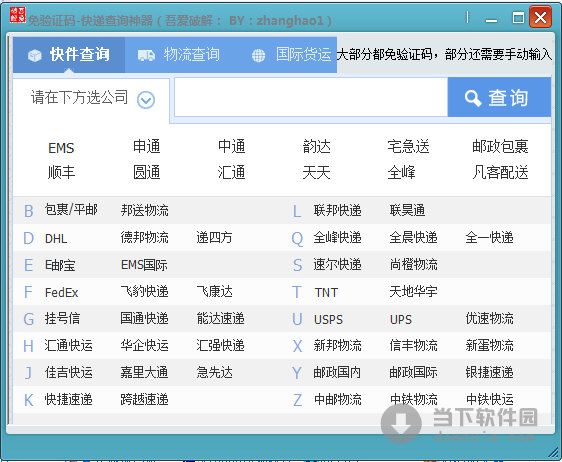The height and width of the screenshot is (462, 562).
Task: Choose USPS in the U row
Action: 328,319
